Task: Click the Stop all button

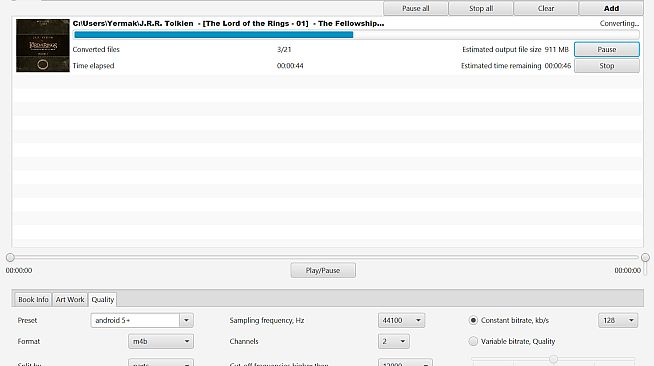Action: [x=481, y=8]
